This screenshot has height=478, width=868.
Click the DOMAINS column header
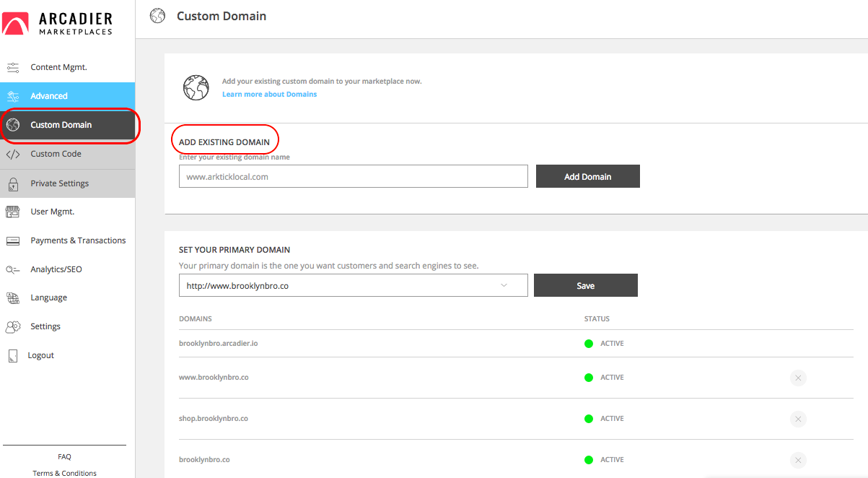point(195,318)
